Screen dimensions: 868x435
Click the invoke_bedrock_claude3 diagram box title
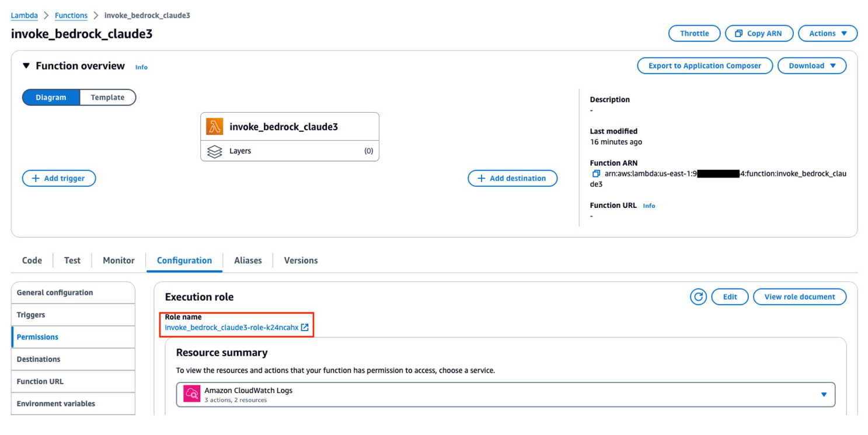284,127
